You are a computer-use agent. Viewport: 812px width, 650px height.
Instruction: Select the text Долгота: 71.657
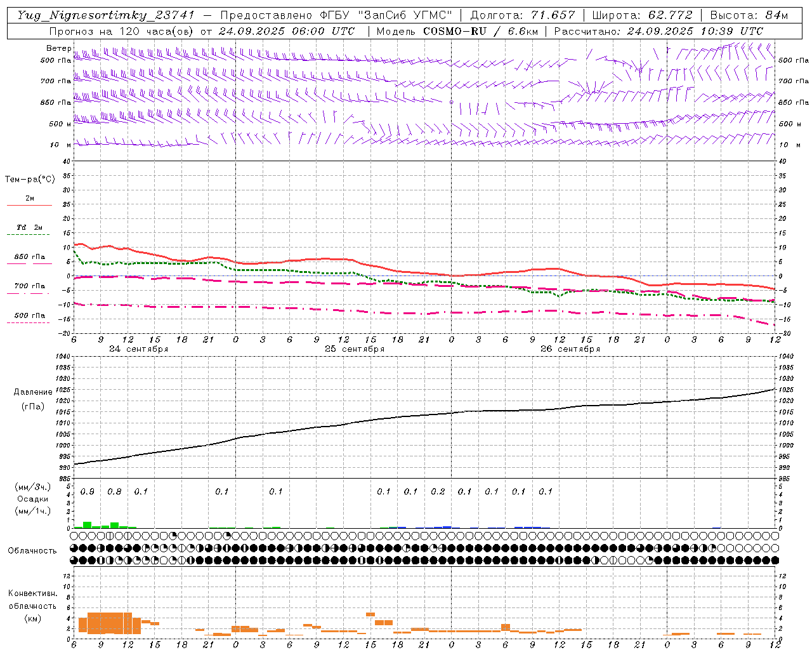523,15
